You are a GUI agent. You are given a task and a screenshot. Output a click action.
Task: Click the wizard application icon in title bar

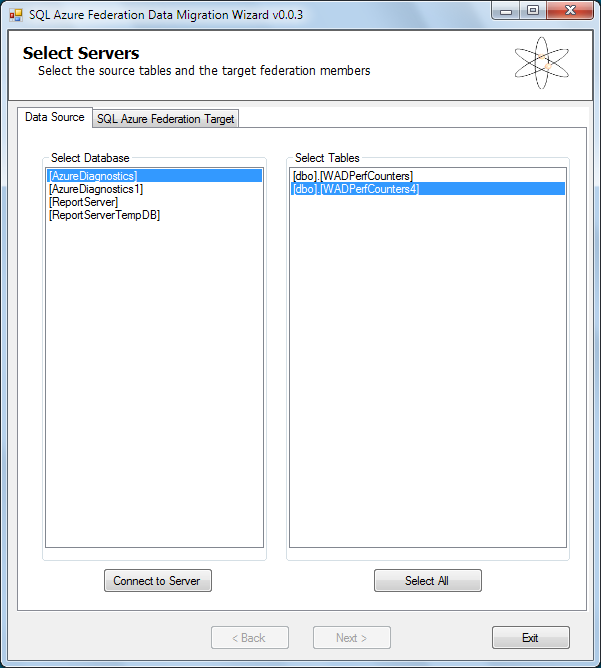click(x=15, y=15)
